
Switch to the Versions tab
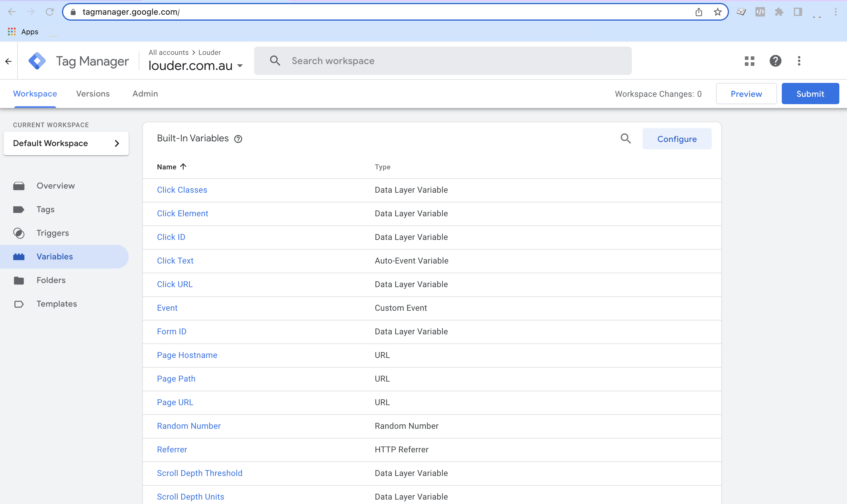[x=93, y=94]
